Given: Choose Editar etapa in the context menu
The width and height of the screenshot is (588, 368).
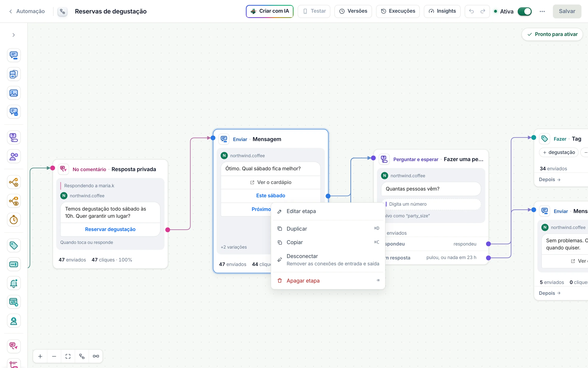Looking at the screenshot, I should [x=328, y=211].
